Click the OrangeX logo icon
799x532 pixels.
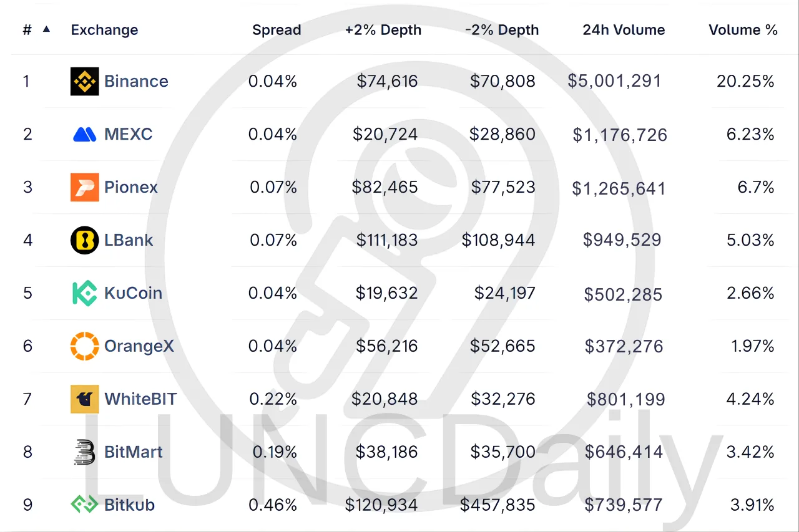coord(84,346)
